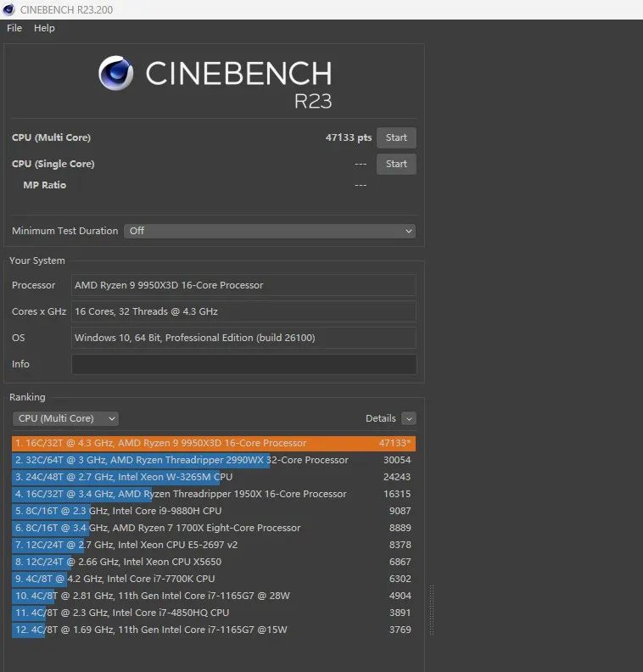Click the CPU (Single Core) label

[x=53, y=164]
